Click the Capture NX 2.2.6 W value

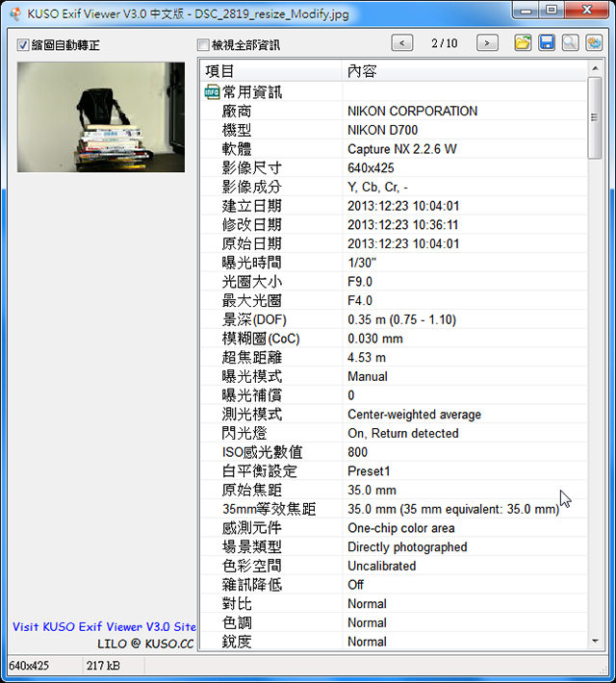click(x=402, y=149)
